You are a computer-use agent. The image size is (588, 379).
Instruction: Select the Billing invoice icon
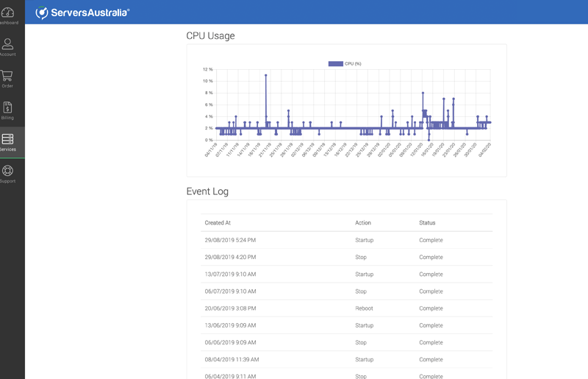[x=7, y=107]
